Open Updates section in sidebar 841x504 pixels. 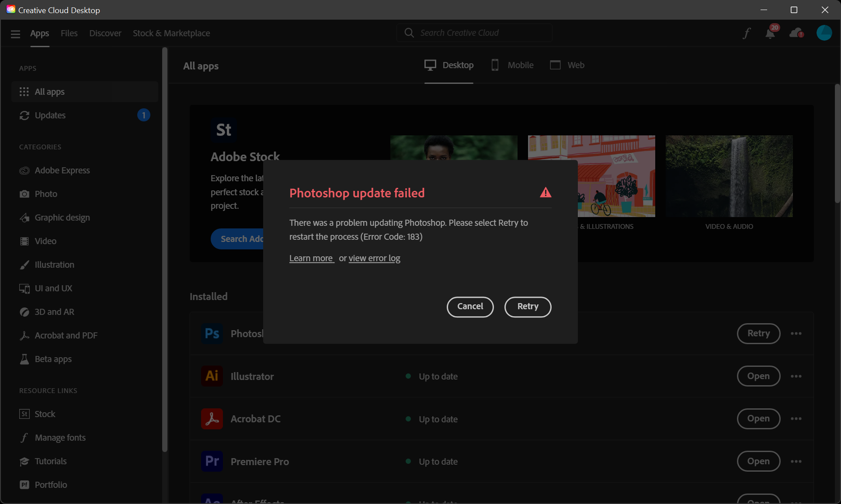coord(50,115)
